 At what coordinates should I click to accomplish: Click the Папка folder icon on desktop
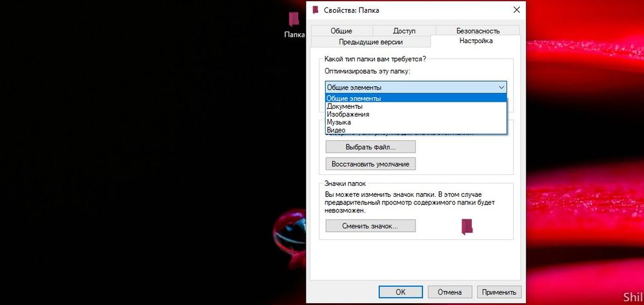(294, 19)
